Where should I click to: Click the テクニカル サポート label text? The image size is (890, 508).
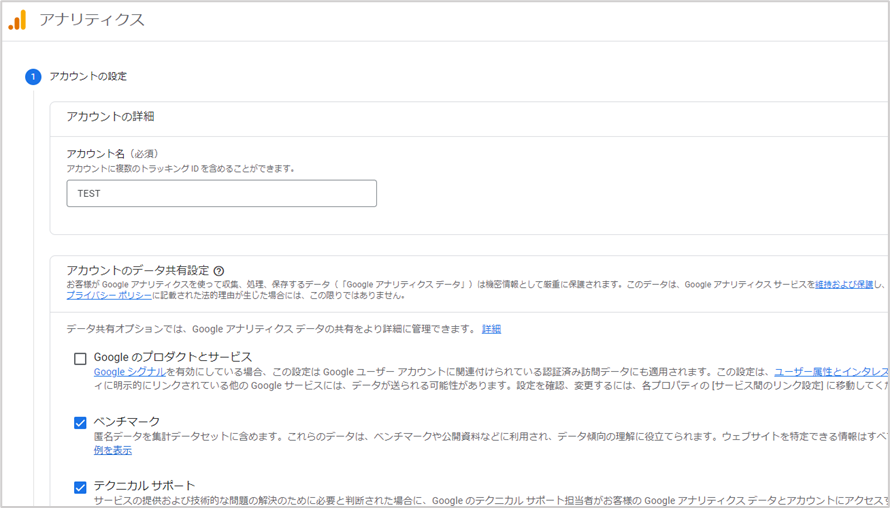[x=144, y=486]
